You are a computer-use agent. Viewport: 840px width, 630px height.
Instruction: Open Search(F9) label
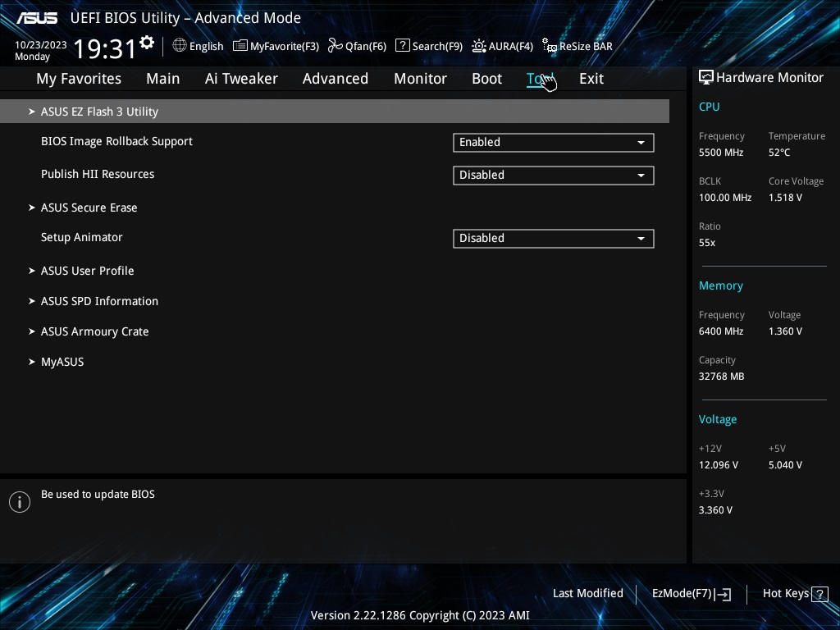pos(437,47)
